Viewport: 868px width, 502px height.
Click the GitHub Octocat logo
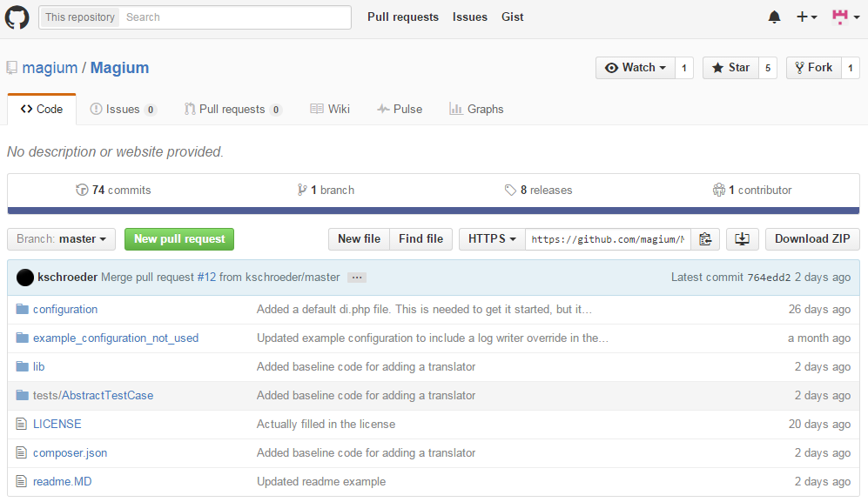click(17, 17)
